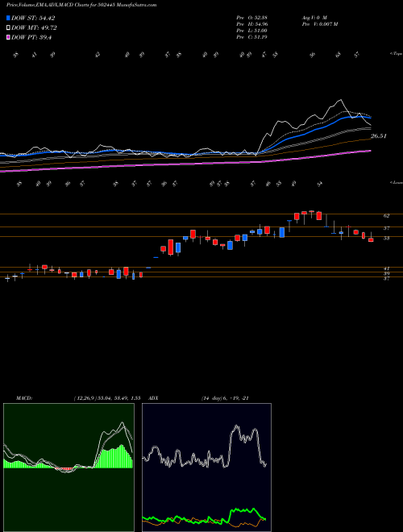403x532 pixels.
Task: Select the chart title with ManafaSutra.com
Action: click(x=81, y=5)
